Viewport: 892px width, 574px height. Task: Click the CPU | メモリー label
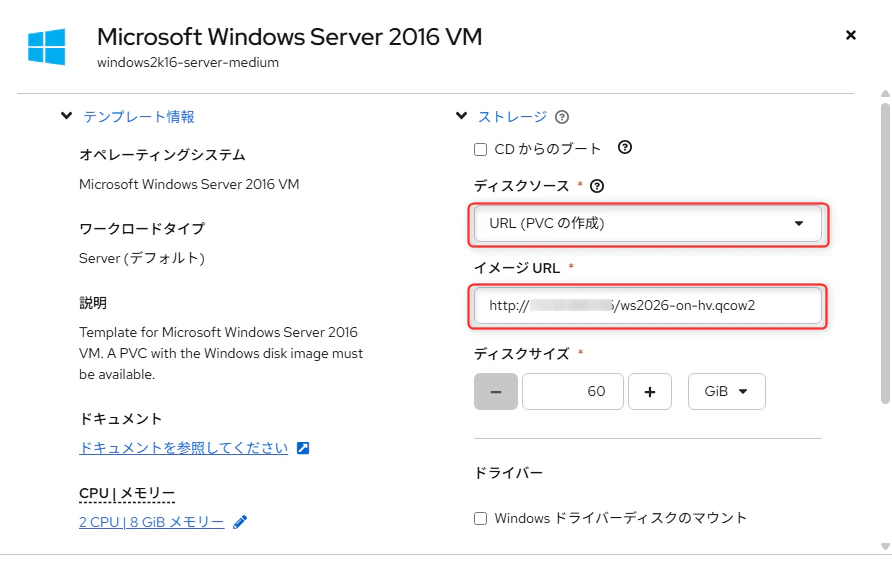pyautogui.click(x=127, y=493)
